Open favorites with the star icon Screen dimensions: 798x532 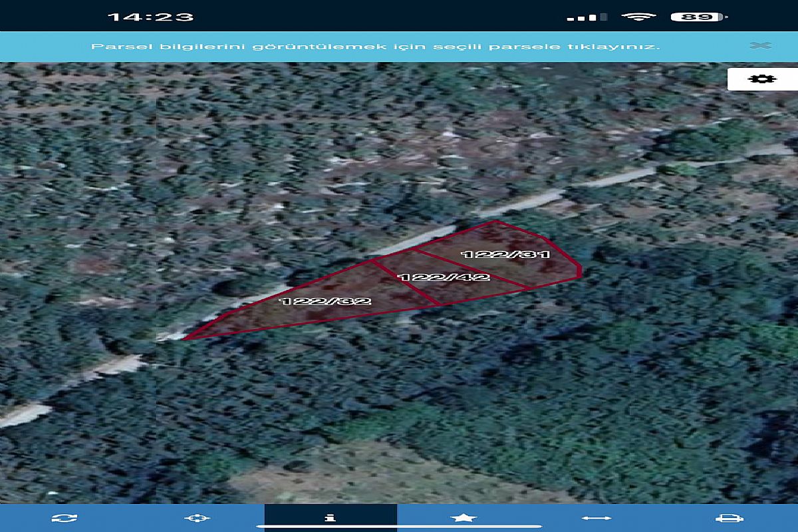[464, 517]
